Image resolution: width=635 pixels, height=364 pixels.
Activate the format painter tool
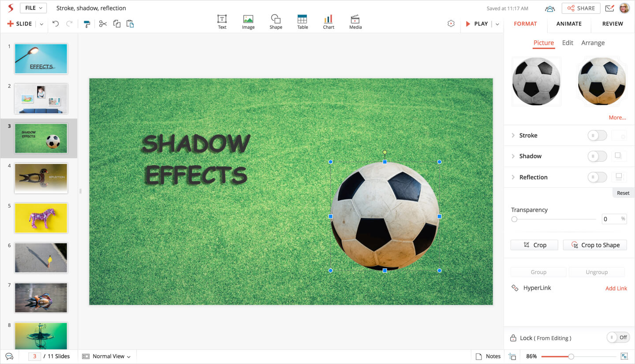pos(87,24)
